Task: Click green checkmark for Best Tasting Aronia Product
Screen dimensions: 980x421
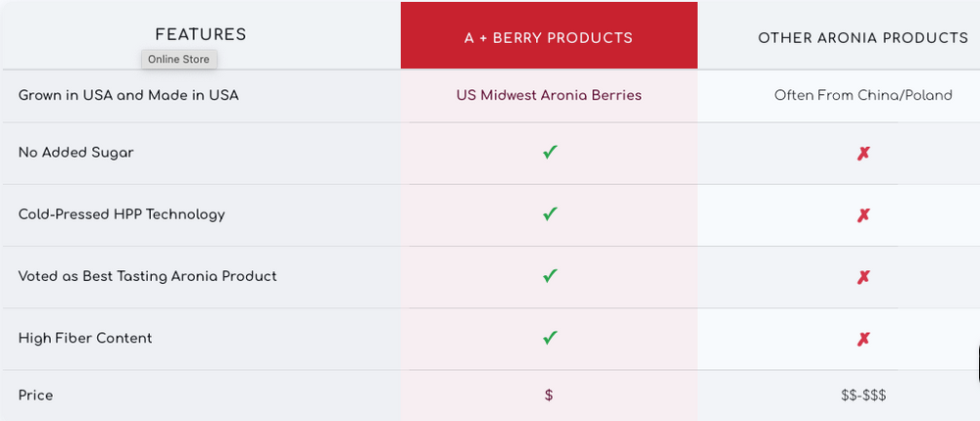Action: click(x=550, y=276)
